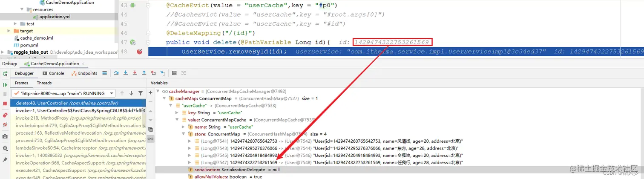The width and height of the screenshot is (644, 179).
Task: Click the Step Into blue arrow
Action: pos(126,73)
